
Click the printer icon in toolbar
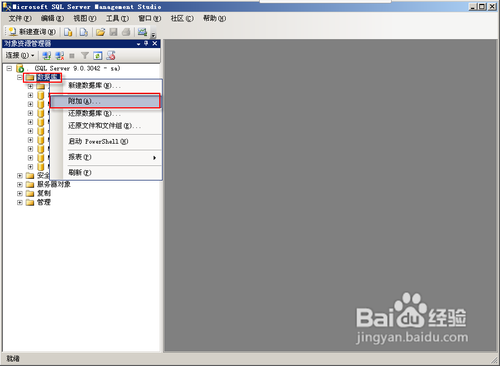pyautogui.click(x=126, y=32)
